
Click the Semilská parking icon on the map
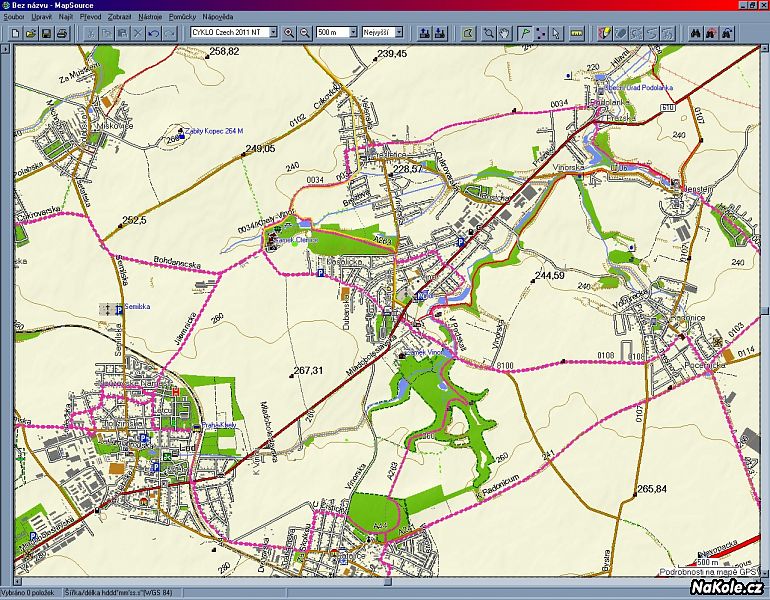tap(118, 310)
